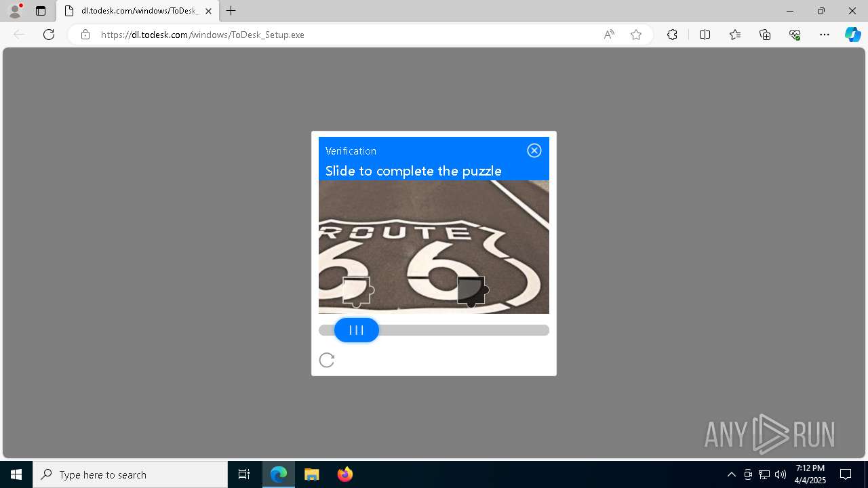The width and height of the screenshot is (868, 488).
Task: Show hidden tray icons chevron
Action: 731,474
